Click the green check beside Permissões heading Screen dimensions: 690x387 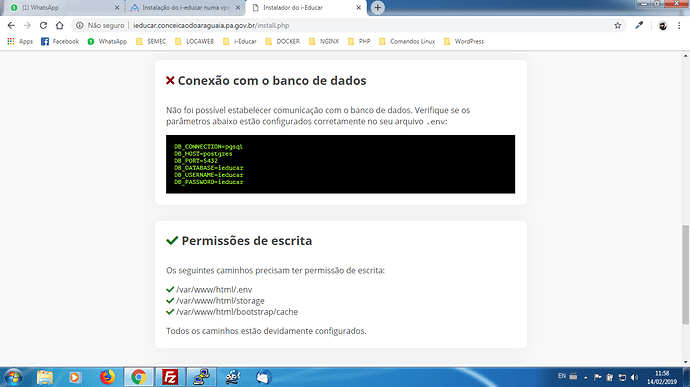pos(172,240)
